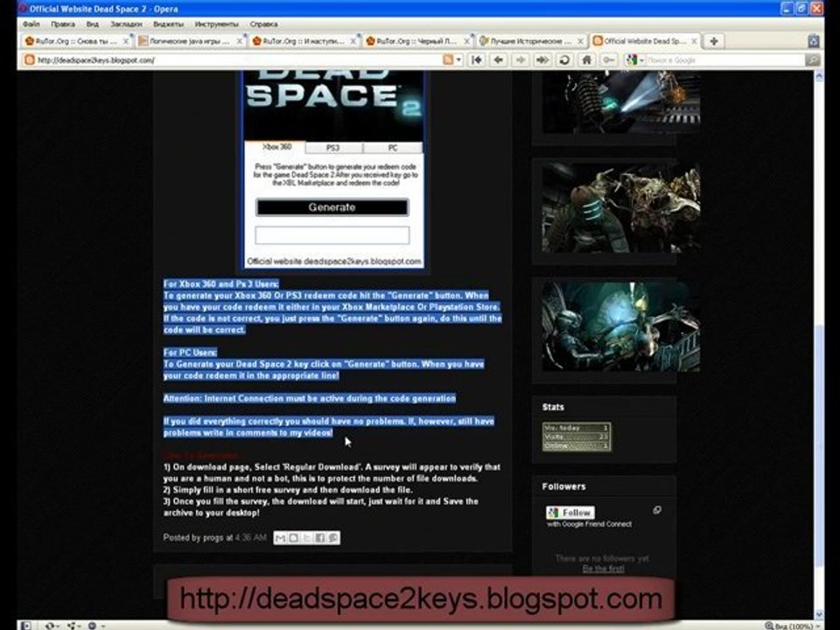Click the icon beside Follow button
Viewport: 840px width, 630px height.
click(x=657, y=510)
